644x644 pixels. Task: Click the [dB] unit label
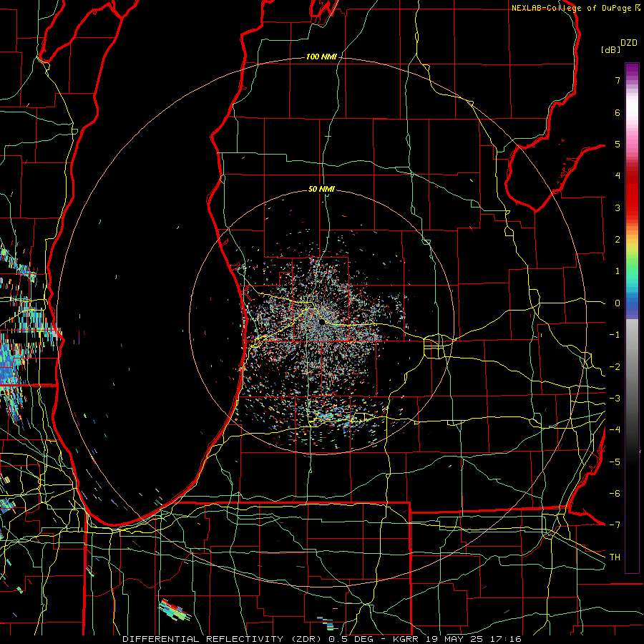tap(610, 49)
